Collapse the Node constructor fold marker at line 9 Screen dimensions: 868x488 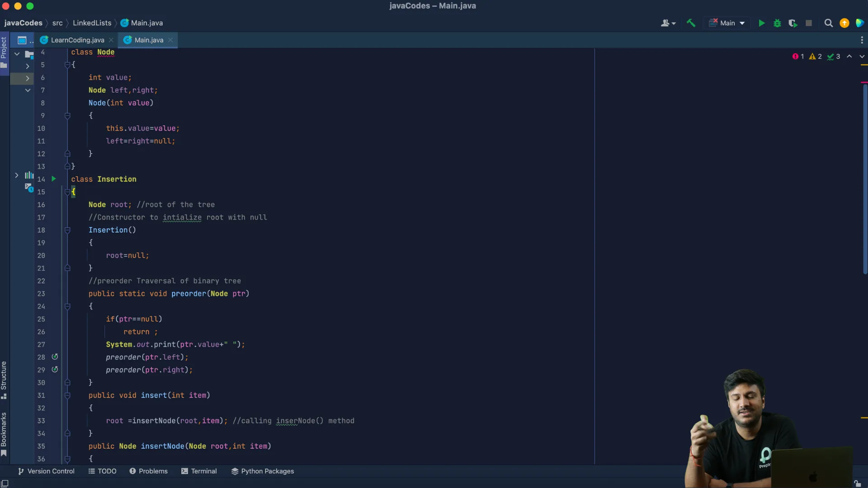click(x=67, y=116)
